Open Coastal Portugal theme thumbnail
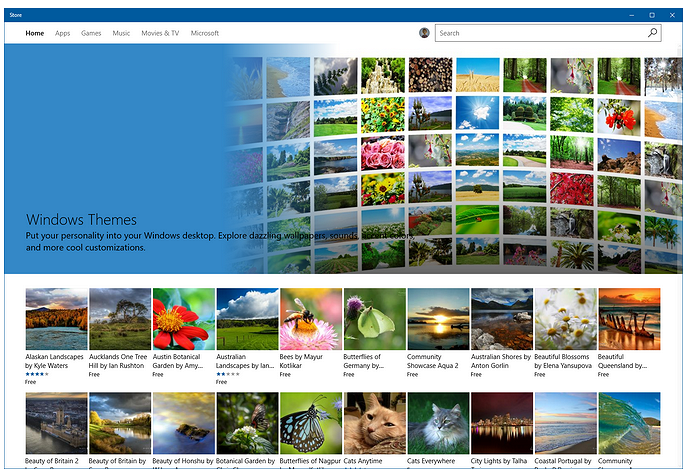This screenshot has width=689, height=475. click(566, 423)
